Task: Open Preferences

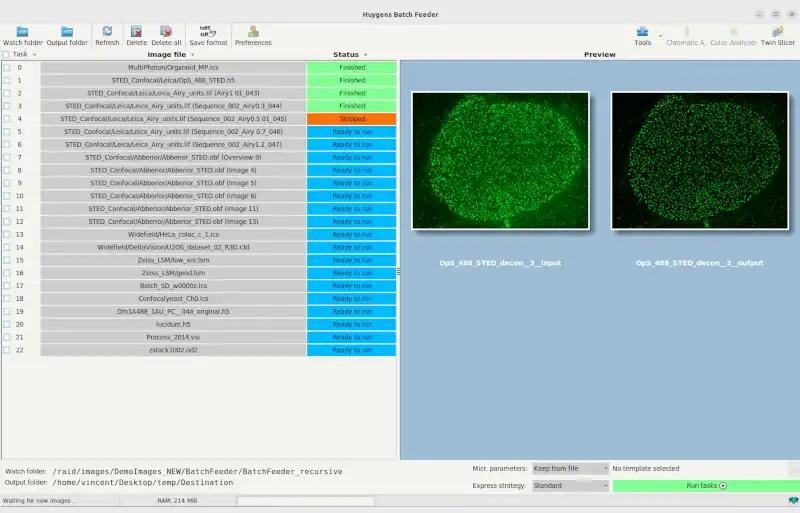Action: (x=253, y=36)
